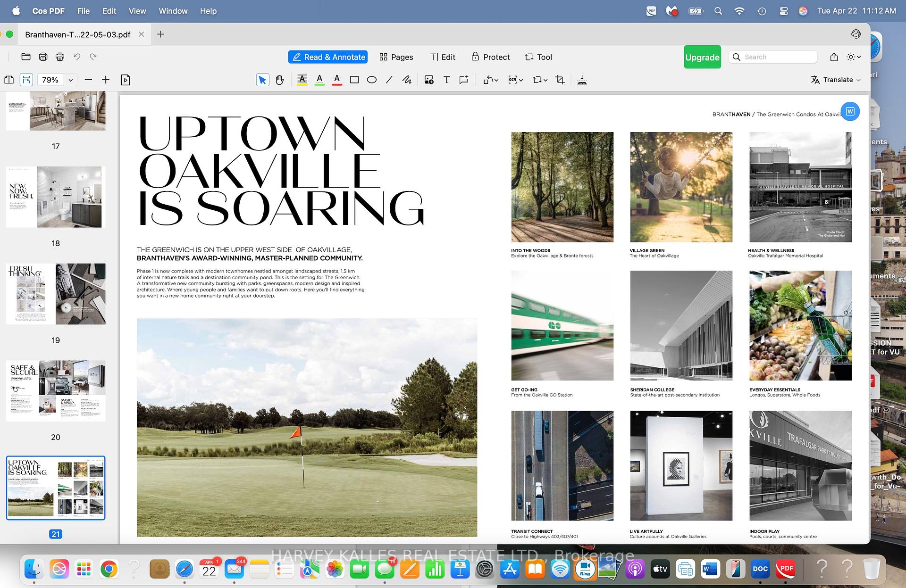Viewport: 906px width, 588px height.
Task: Open the OCR dropdown
Action: tap(516, 80)
